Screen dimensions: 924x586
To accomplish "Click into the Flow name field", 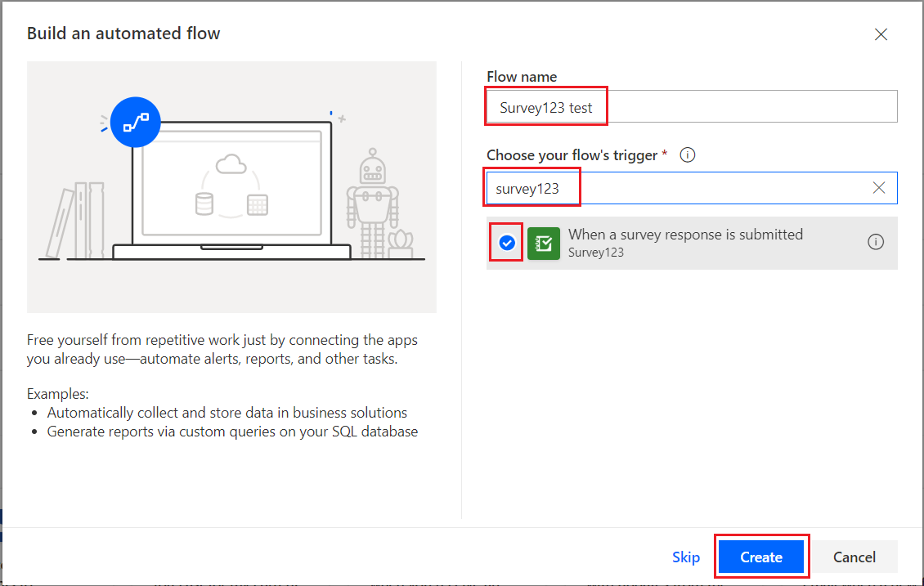I will tap(692, 106).
